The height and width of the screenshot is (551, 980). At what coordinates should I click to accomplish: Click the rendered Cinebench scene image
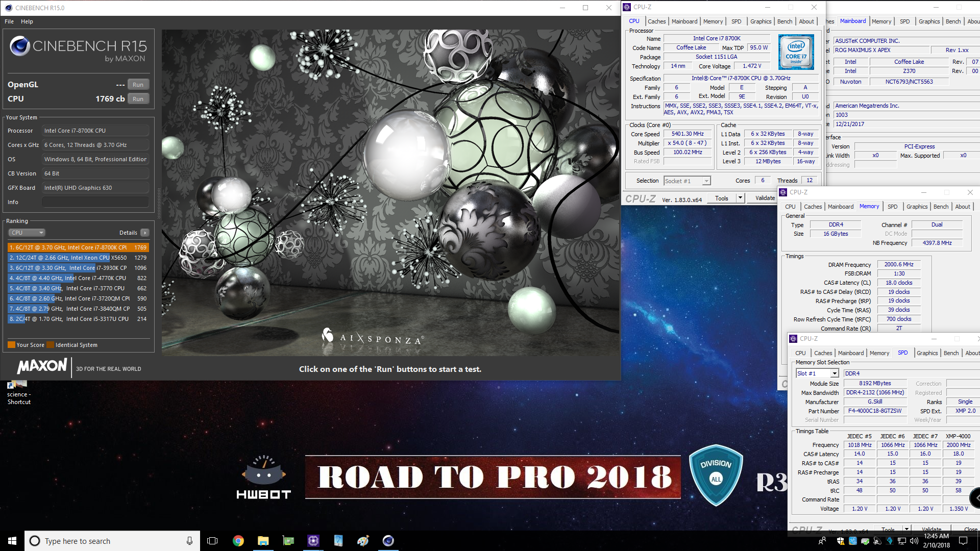pos(390,193)
